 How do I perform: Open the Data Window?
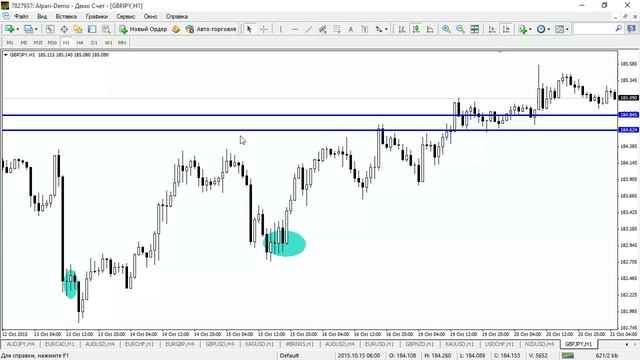click(64, 29)
